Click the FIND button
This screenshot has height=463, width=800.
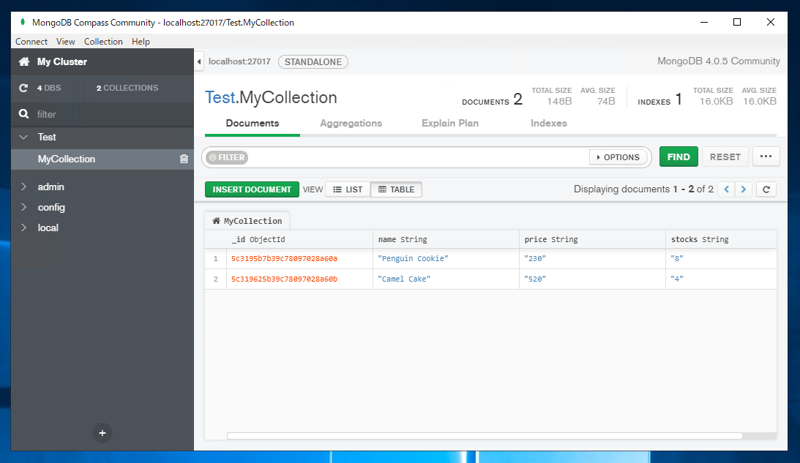pyautogui.click(x=678, y=157)
